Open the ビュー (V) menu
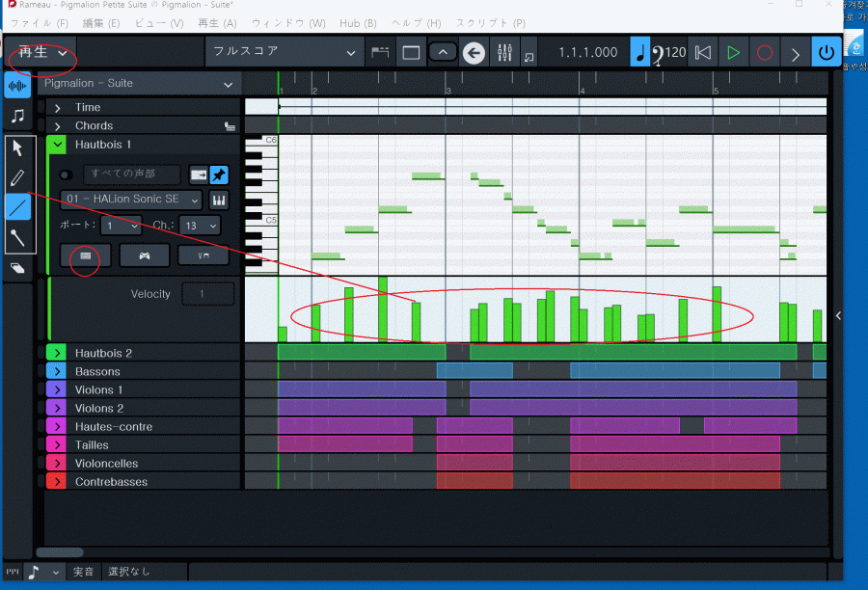 [x=159, y=23]
